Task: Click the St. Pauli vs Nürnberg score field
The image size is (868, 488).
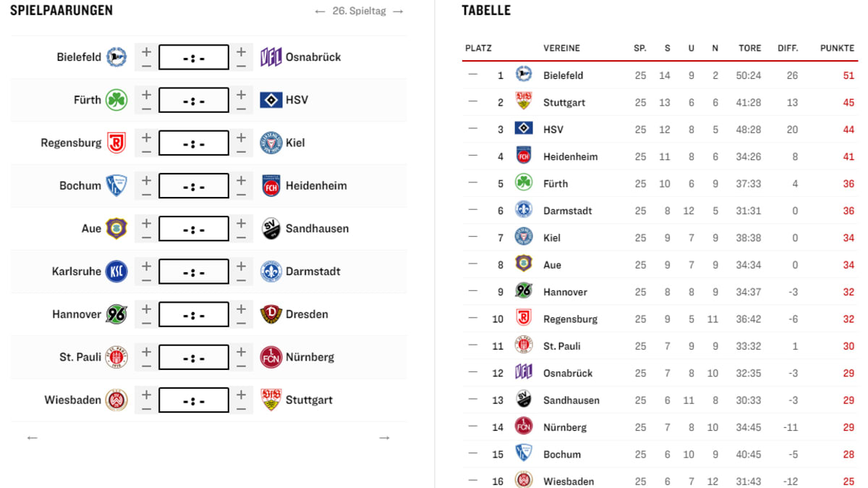Action: tap(194, 357)
